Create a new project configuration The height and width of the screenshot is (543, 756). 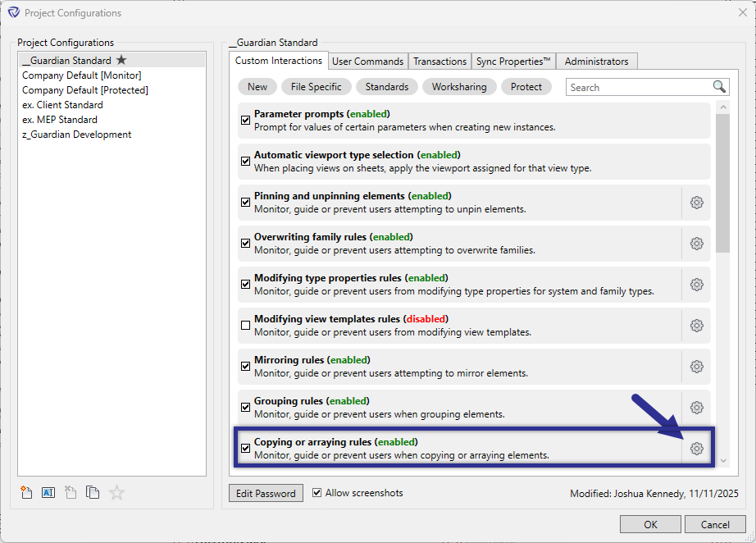(26, 492)
